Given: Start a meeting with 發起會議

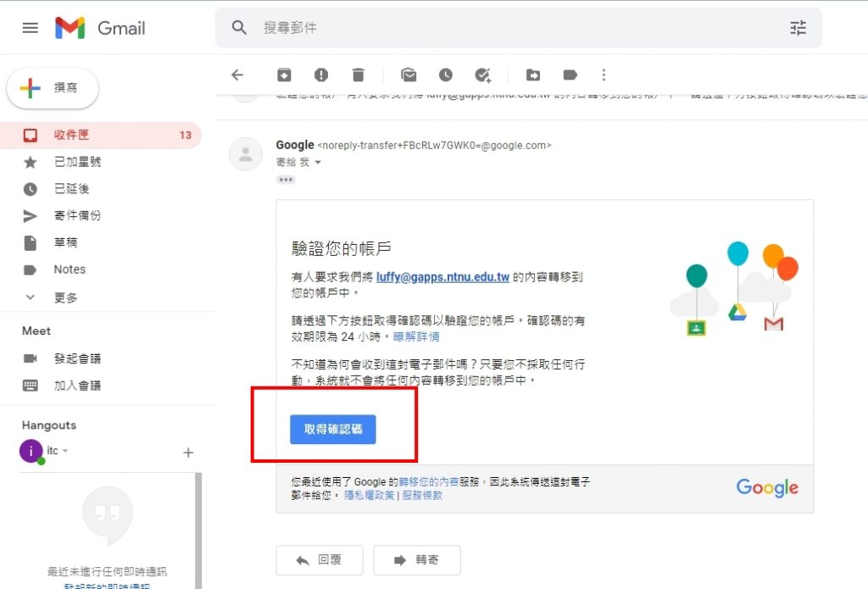Looking at the screenshot, I should click(77, 358).
